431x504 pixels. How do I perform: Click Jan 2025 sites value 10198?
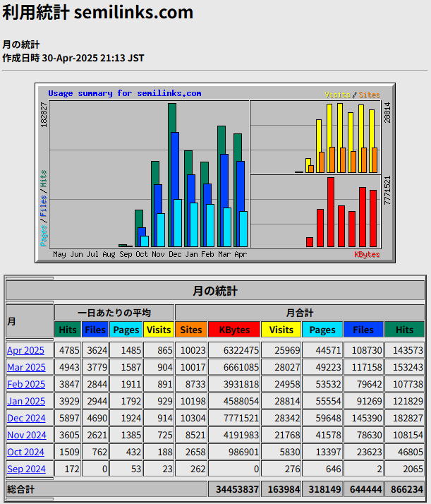(x=193, y=402)
